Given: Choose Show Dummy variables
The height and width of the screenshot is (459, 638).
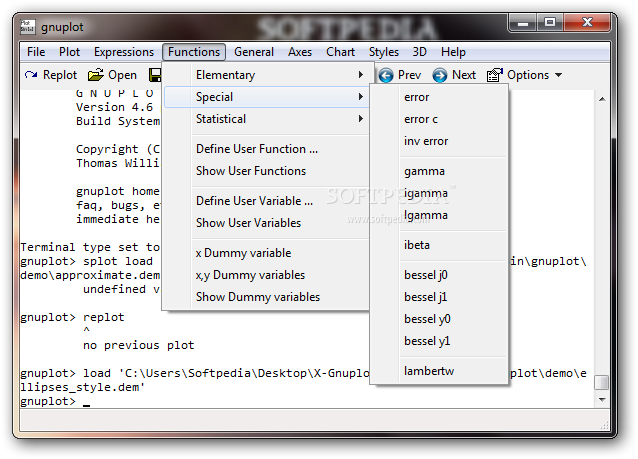Looking at the screenshot, I should tap(267, 297).
